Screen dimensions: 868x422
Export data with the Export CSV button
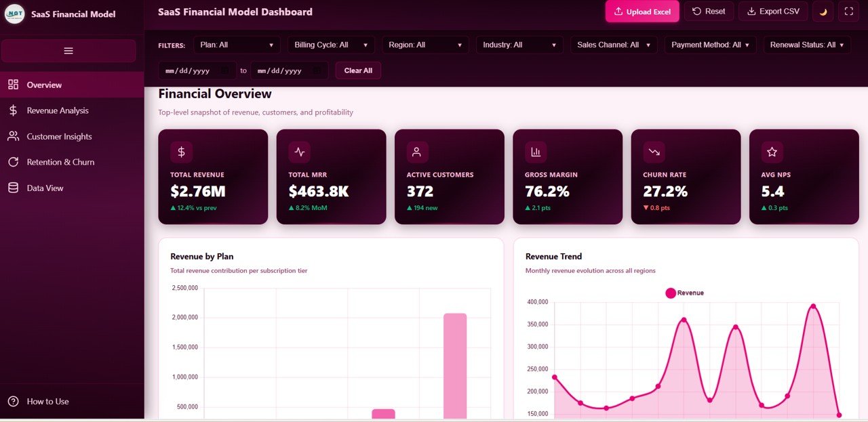pos(772,11)
